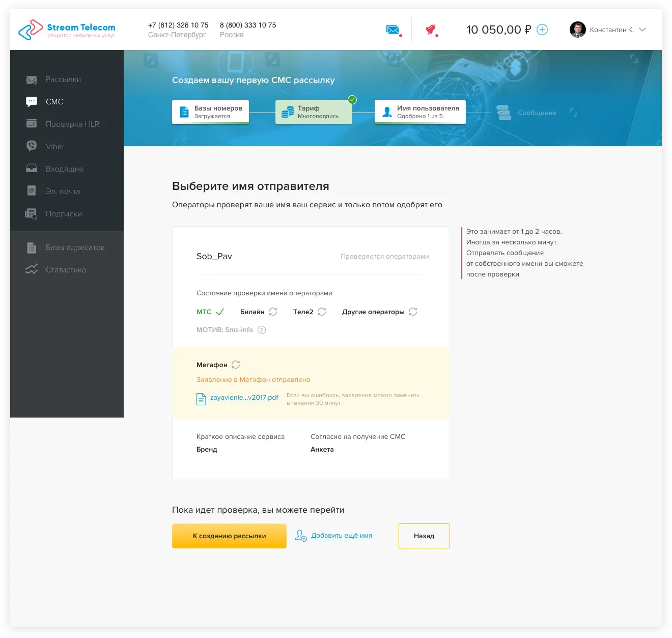Click the Viber phone icon
This screenshot has height=638, width=672.
pyautogui.click(x=32, y=146)
